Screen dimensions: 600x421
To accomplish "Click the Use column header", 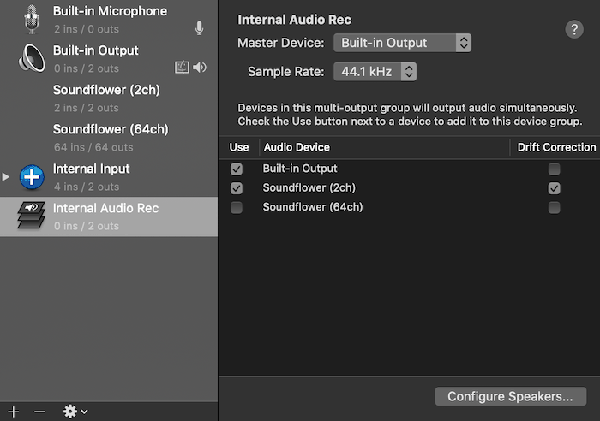I will click(x=240, y=147).
